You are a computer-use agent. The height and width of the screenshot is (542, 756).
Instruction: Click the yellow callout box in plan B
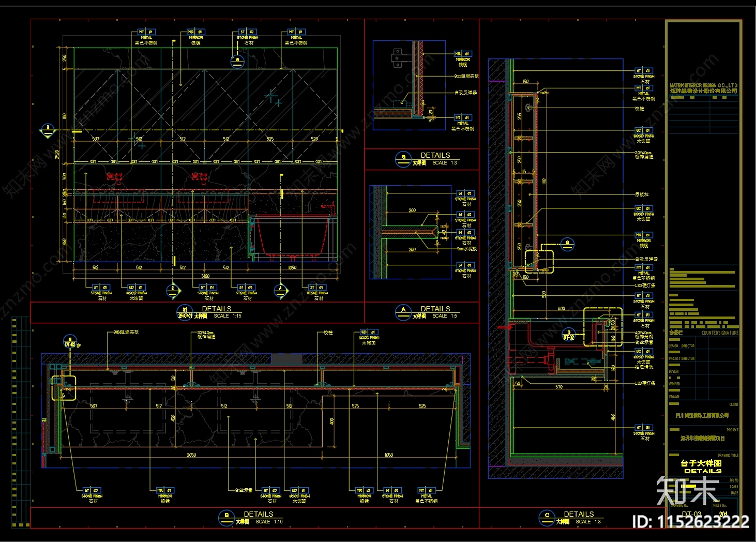[64, 388]
